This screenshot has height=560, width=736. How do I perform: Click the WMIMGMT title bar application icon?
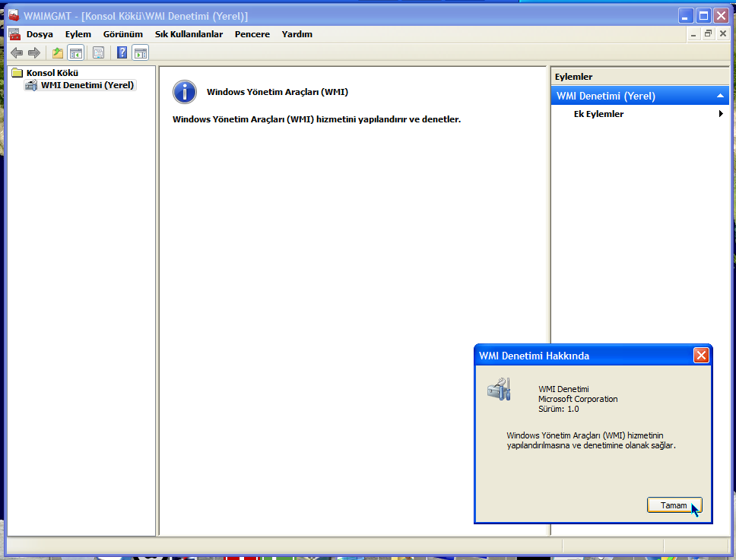14,15
